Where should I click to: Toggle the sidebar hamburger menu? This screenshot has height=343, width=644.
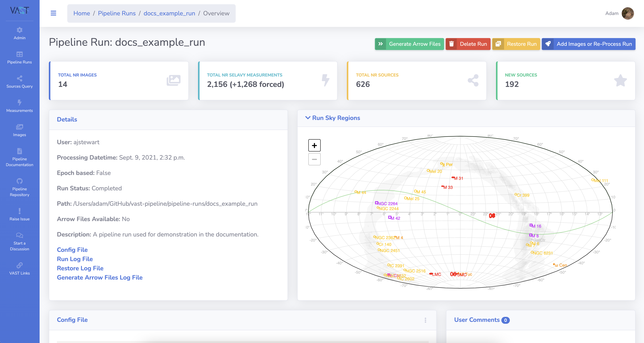pos(53,13)
